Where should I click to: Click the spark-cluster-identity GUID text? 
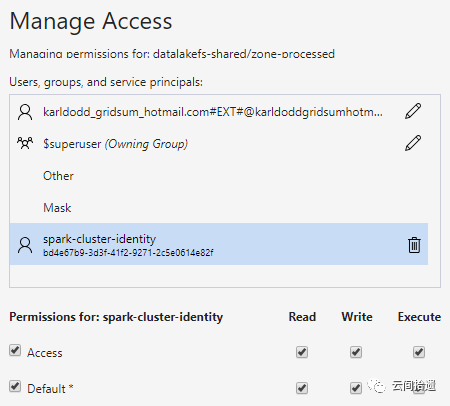click(x=128, y=253)
